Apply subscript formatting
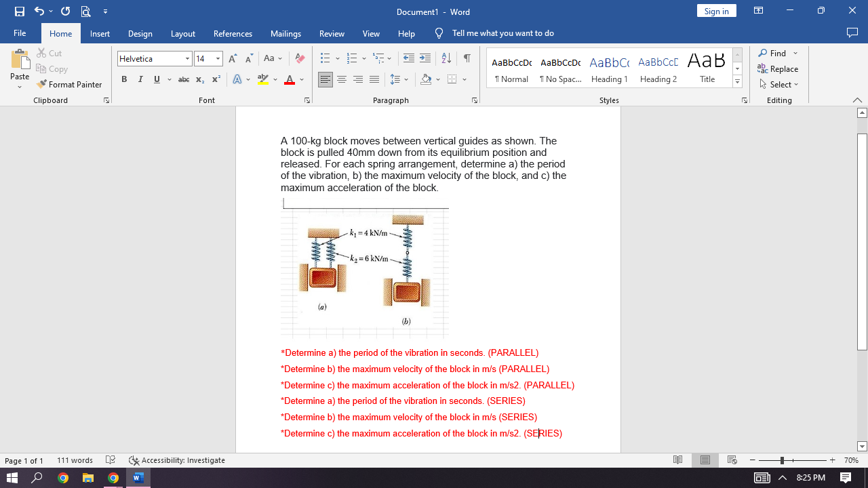Screen dimensions: 868x488 (x=199, y=79)
